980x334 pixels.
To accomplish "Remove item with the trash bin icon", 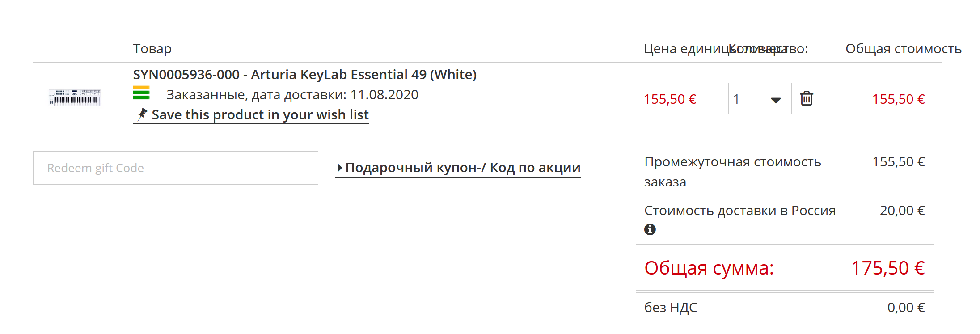I will point(807,98).
